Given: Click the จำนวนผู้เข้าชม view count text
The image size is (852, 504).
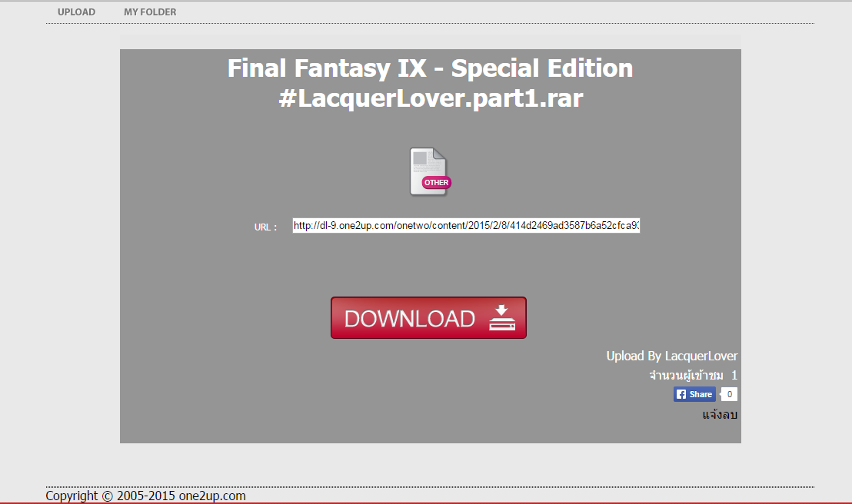Looking at the screenshot, I should (694, 375).
